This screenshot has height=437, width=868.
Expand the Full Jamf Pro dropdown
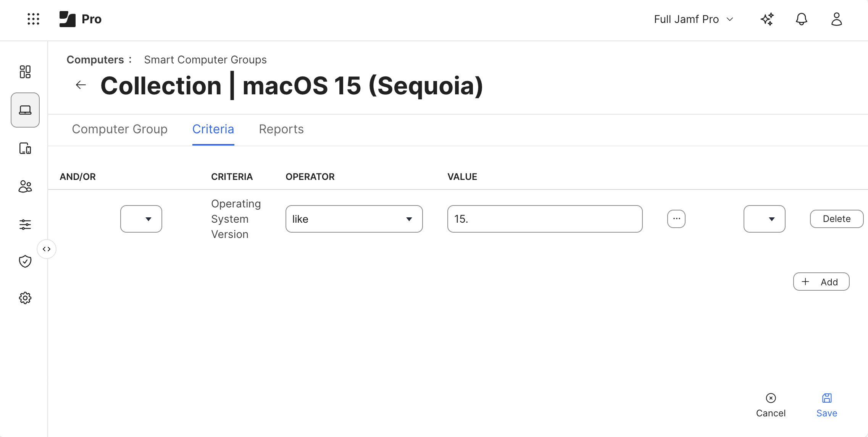693,19
